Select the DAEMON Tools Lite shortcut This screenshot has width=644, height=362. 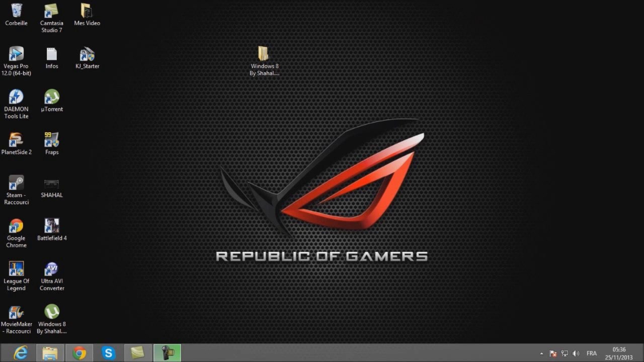click(x=16, y=105)
